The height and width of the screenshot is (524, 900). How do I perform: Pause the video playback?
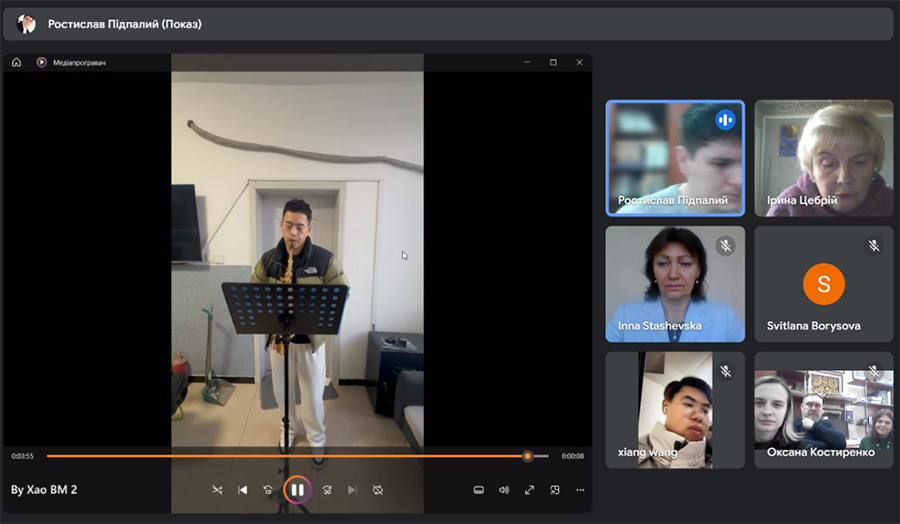pyautogui.click(x=297, y=490)
